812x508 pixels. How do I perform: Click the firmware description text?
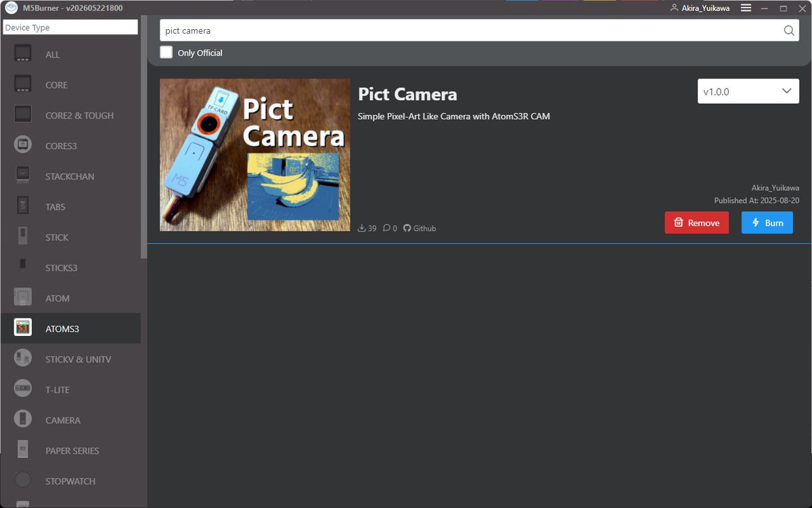click(x=454, y=117)
